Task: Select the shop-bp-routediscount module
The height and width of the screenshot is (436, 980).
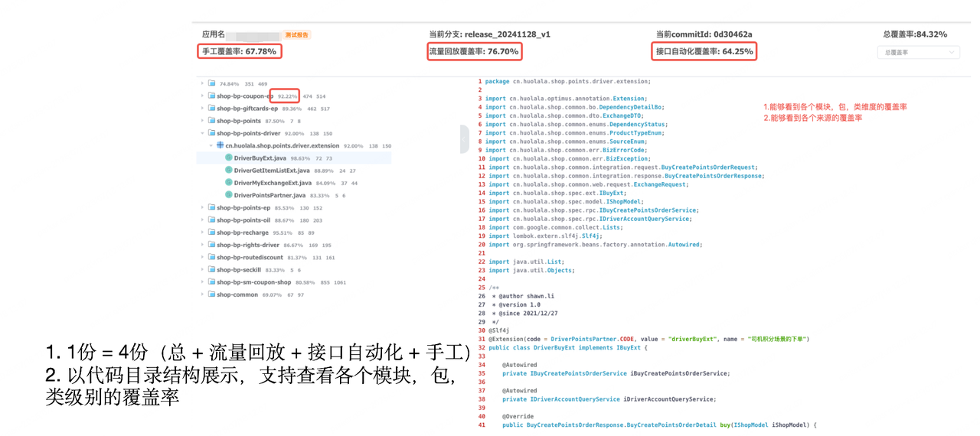Action: (x=250, y=257)
